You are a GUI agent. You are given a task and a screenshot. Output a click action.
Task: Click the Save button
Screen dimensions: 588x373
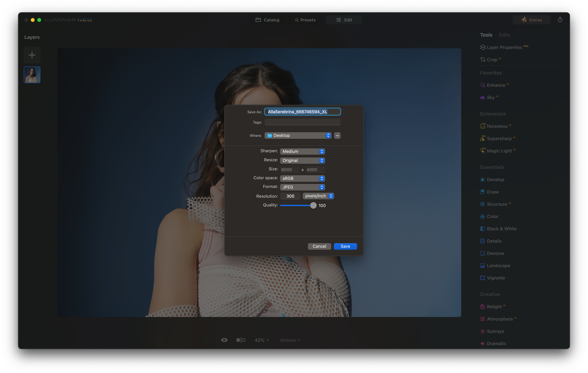(x=345, y=246)
